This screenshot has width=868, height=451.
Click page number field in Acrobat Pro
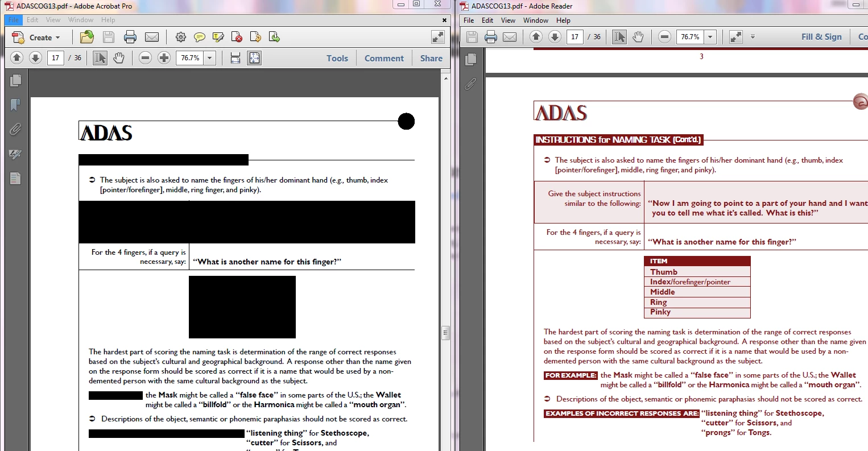pos(56,58)
